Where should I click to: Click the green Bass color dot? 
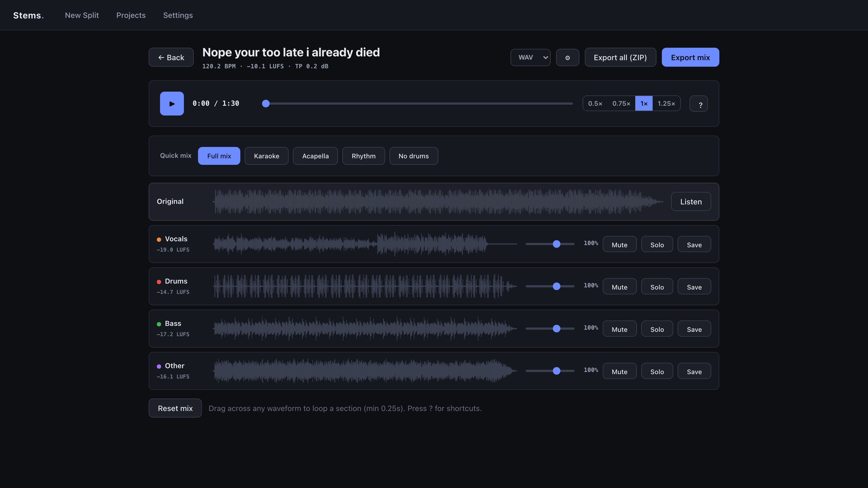(159, 324)
